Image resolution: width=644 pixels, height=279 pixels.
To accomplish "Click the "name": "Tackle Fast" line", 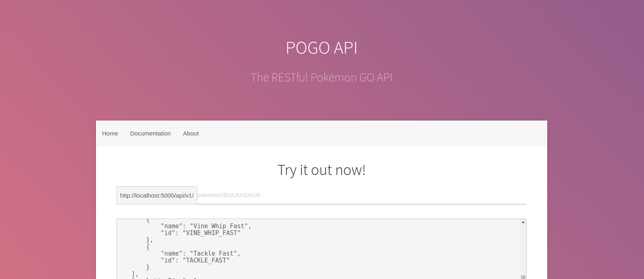I will point(201,254).
